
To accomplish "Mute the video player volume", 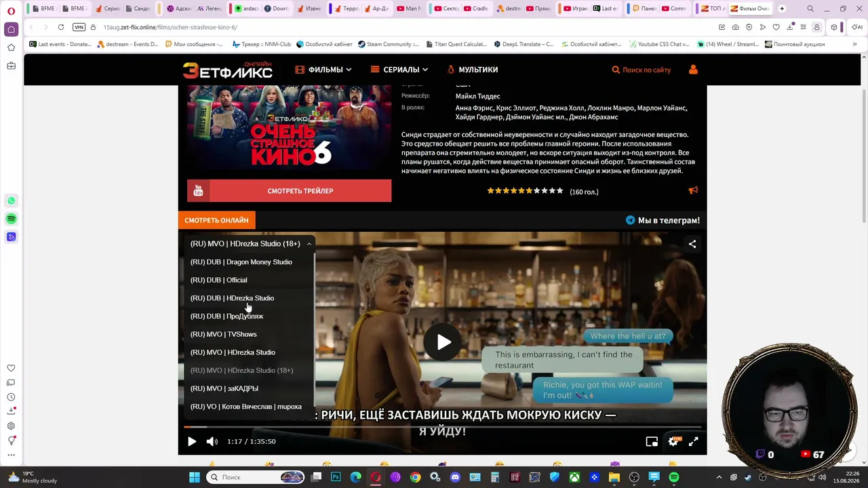I will (212, 441).
